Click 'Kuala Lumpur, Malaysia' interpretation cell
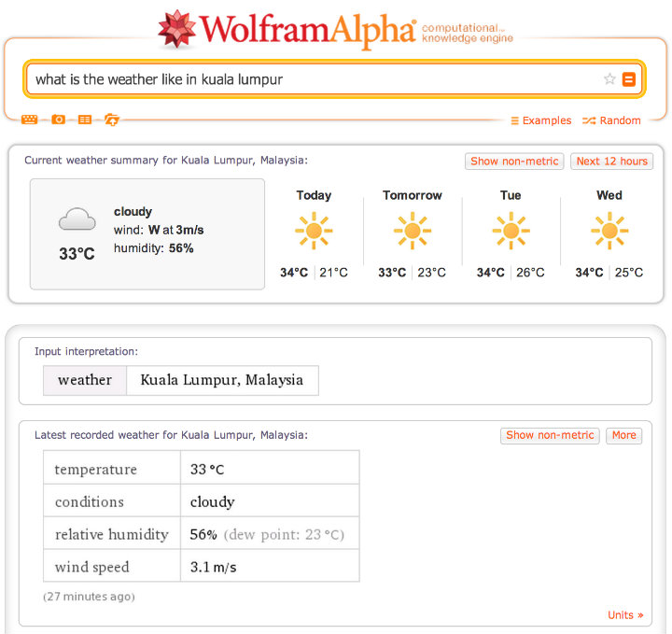Viewport: 672px width, 634px height. click(222, 380)
